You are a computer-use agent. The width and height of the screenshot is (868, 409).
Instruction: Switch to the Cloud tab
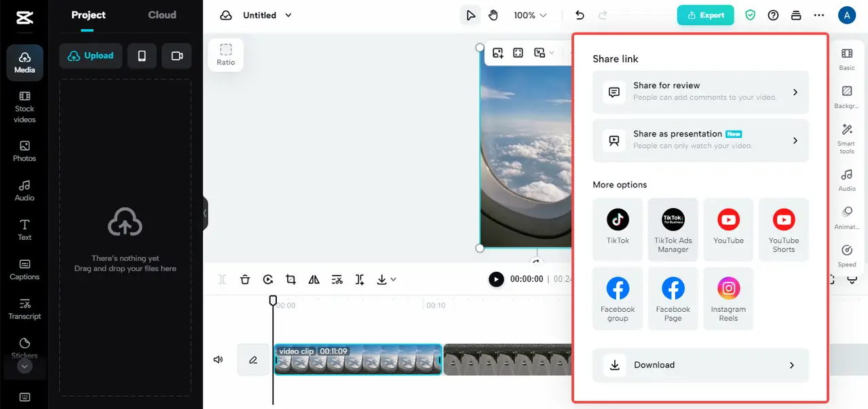162,15
